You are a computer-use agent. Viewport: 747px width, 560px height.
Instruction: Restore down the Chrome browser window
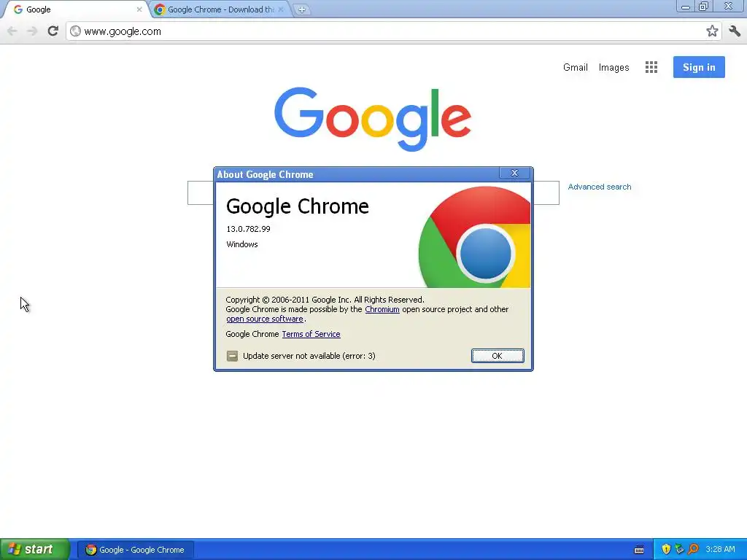click(x=704, y=7)
